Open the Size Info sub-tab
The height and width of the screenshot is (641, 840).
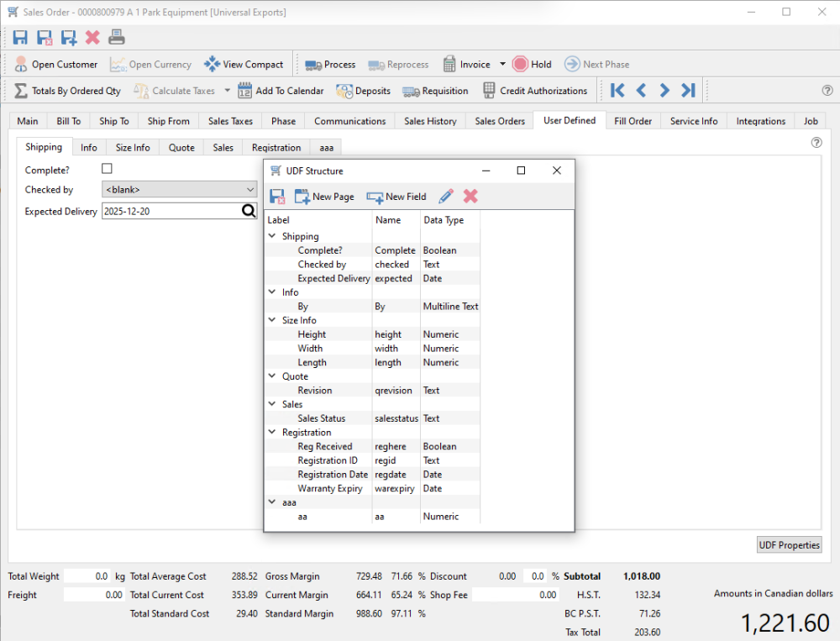click(x=133, y=147)
